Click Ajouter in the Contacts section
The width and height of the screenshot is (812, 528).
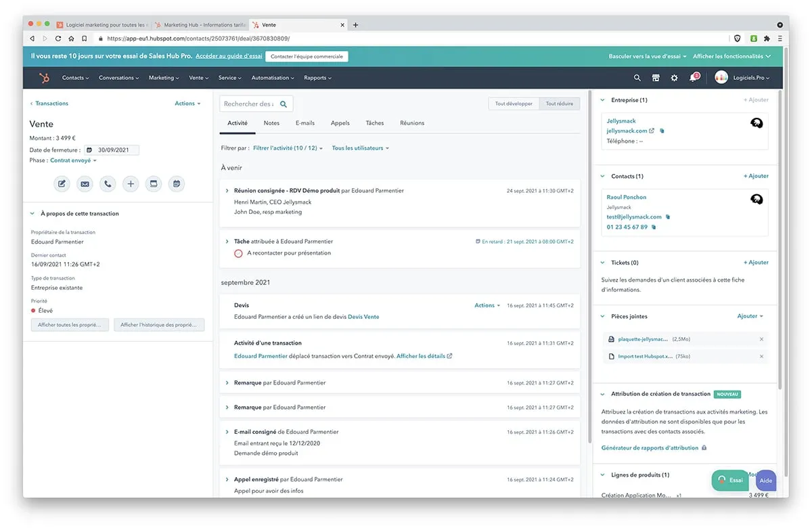point(756,176)
